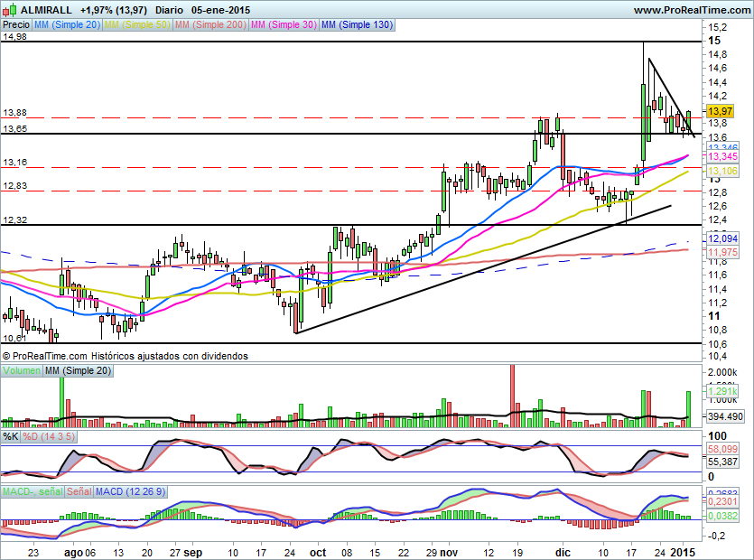The height and width of the screenshot is (560, 754).
Task: Click the 100 stochastic axis value
Action: 718,436
